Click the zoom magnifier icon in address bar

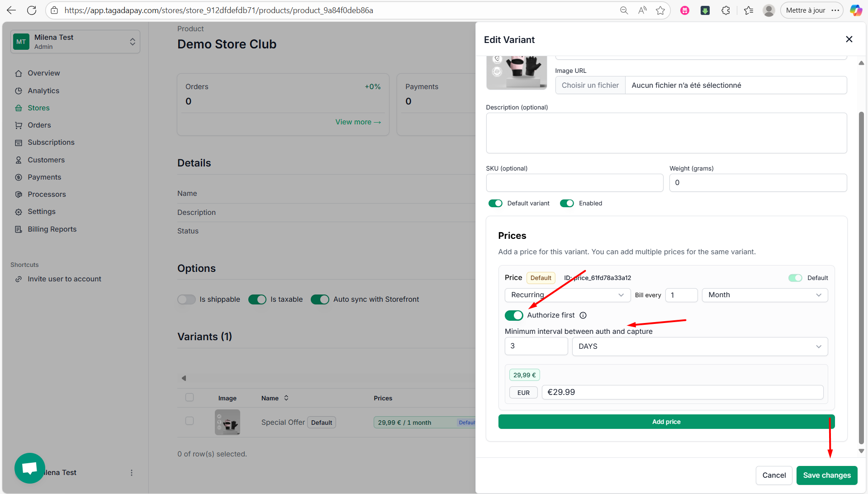pos(624,10)
